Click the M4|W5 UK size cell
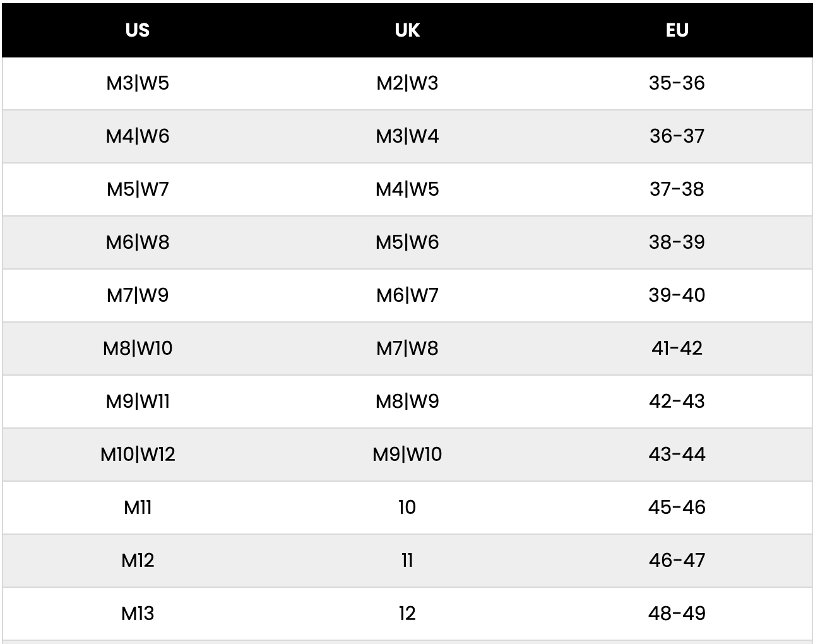Screen dimensions: 813x644 (x=407, y=189)
